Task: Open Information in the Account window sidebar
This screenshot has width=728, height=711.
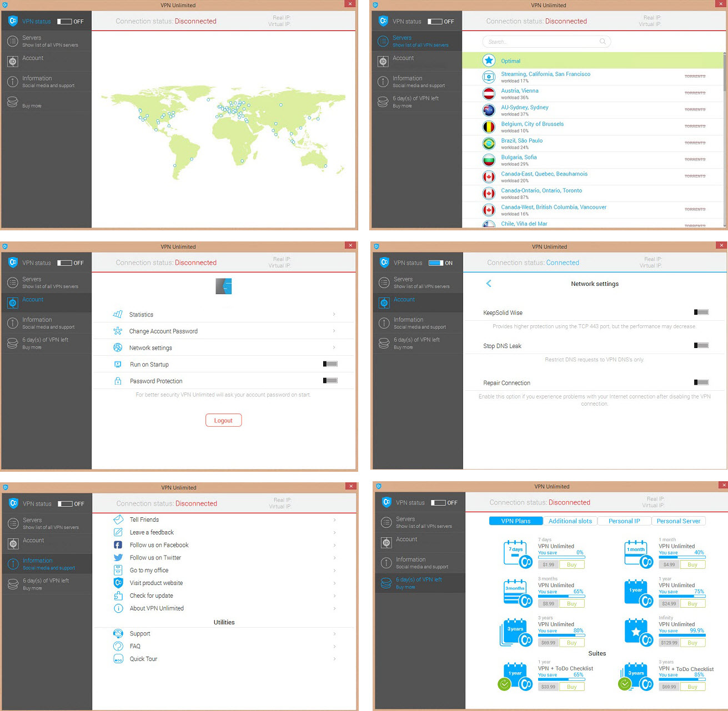Action: [46, 323]
